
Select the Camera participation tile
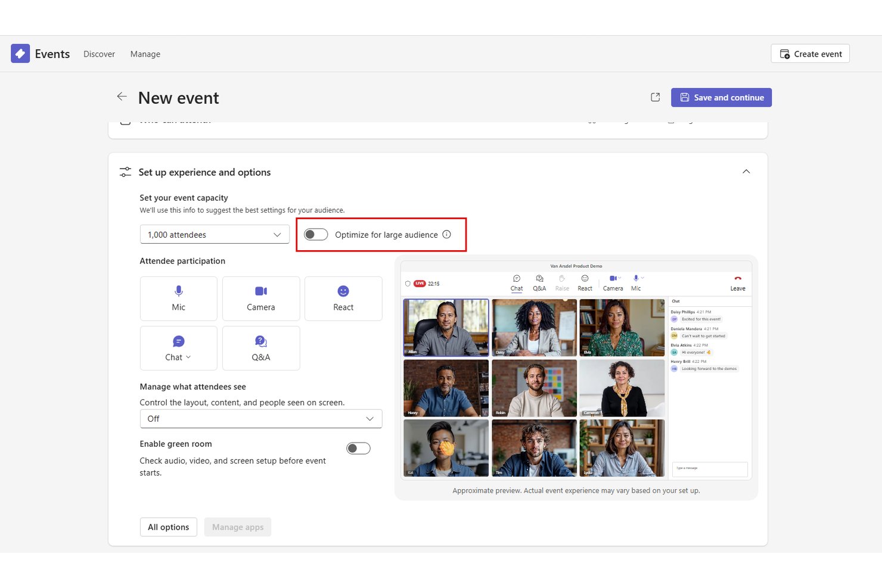click(261, 298)
